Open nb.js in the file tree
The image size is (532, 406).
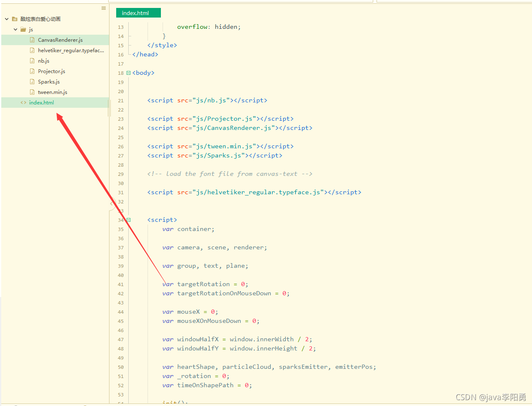click(x=43, y=61)
